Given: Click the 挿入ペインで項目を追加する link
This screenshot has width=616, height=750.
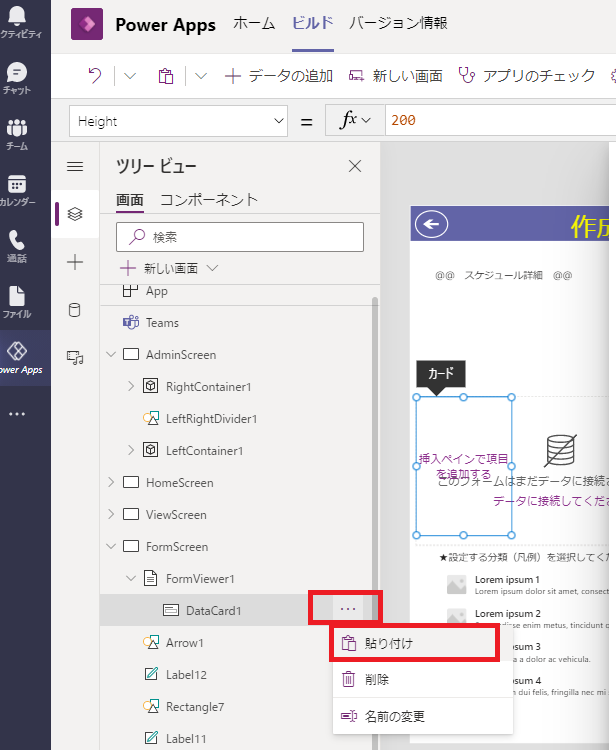Looking at the screenshot, I should point(463,466).
